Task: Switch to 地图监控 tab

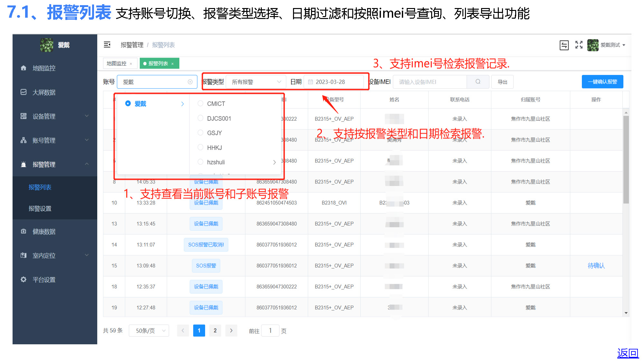Action: [117, 63]
